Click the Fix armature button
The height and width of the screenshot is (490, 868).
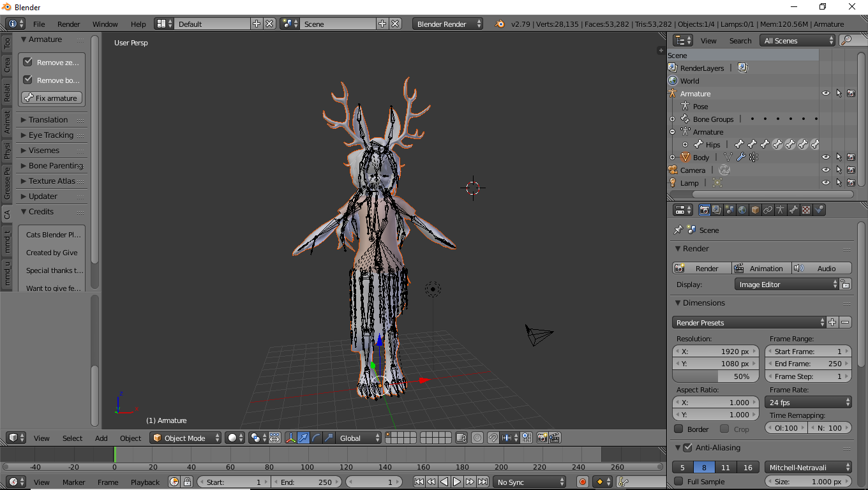pyautogui.click(x=52, y=98)
